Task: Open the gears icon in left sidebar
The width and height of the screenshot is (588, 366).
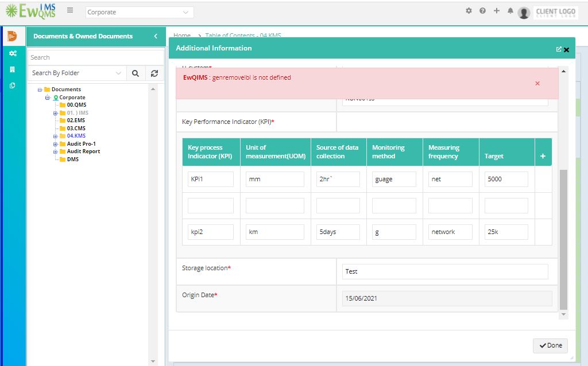Action: click(x=13, y=53)
